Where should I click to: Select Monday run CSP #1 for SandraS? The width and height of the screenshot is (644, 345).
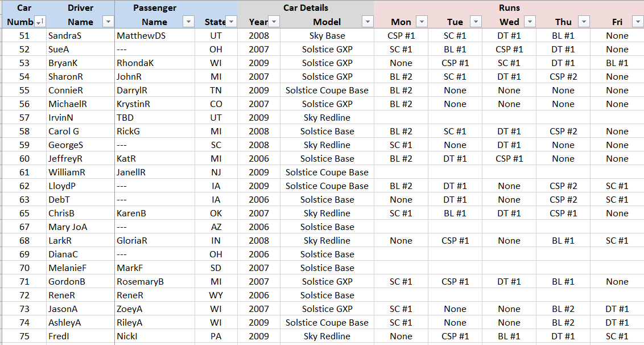coord(401,36)
